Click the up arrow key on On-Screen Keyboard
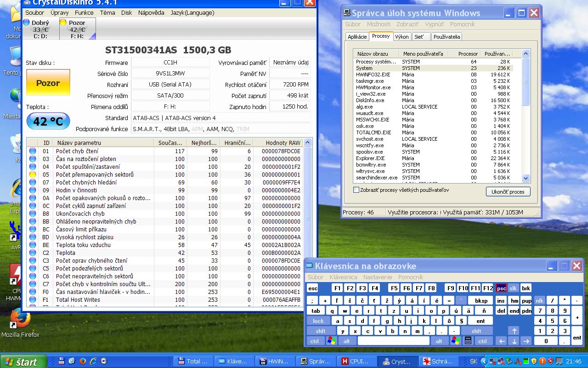Viewport: 588px width, 368px height. tap(514, 331)
